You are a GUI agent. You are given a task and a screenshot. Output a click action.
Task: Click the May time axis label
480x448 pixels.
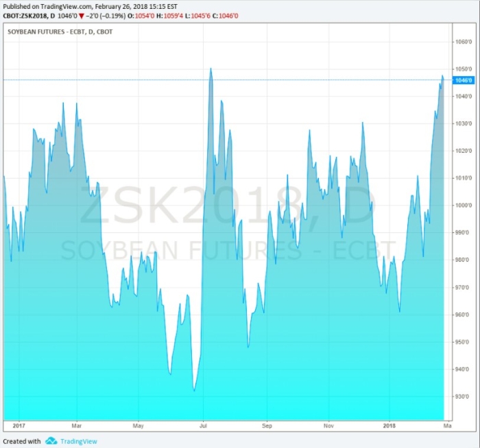(x=138, y=425)
